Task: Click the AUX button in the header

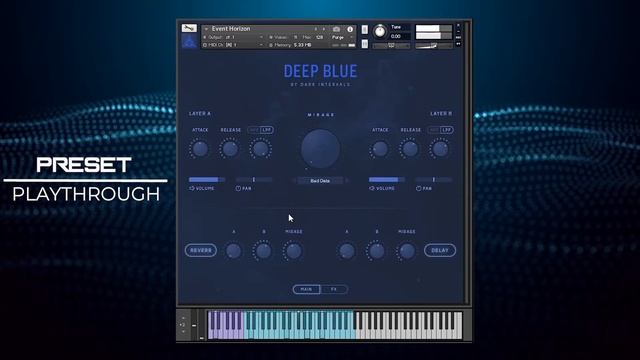Action: click(458, 38)
